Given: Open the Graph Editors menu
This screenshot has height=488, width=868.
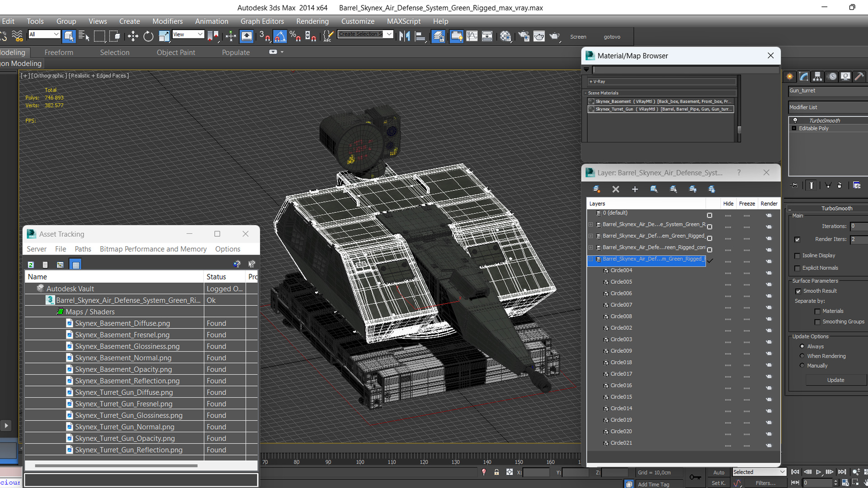Looking at the screenshot, I should pos(262,21).
